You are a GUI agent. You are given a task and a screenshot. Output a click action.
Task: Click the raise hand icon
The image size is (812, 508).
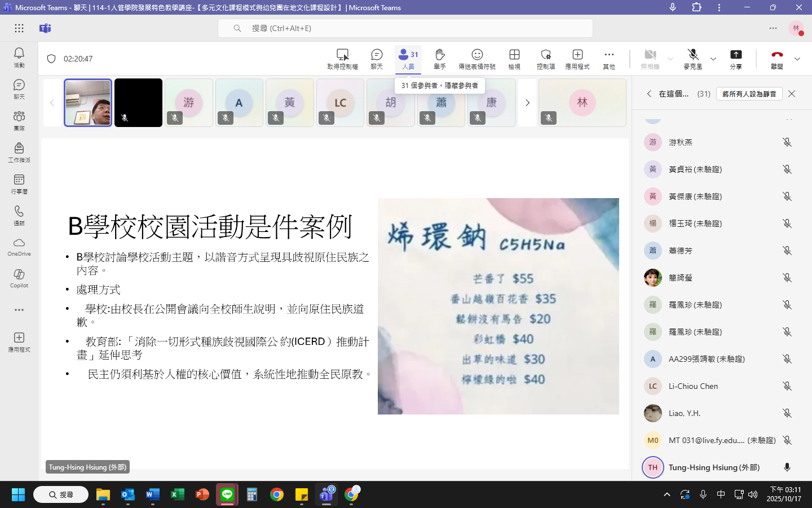440,55
